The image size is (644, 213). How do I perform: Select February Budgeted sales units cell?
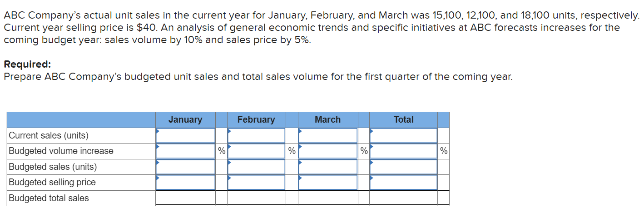point(257,167)
